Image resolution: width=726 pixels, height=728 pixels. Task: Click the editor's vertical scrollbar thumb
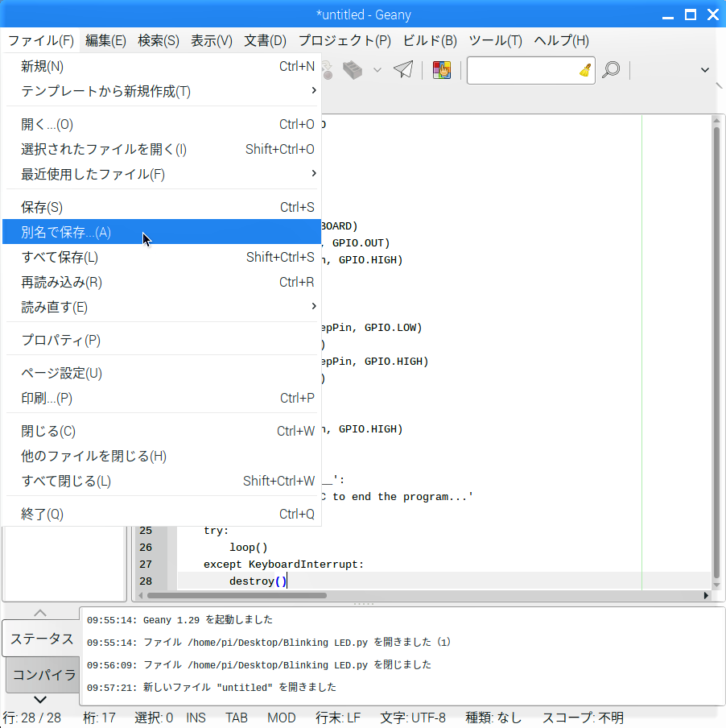tap(716, 353)
